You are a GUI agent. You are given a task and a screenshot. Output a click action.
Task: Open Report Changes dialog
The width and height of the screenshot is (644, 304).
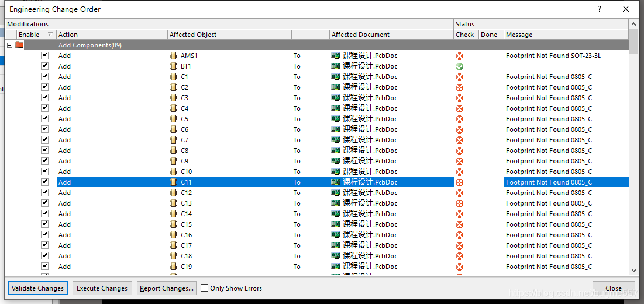[166, 288]
